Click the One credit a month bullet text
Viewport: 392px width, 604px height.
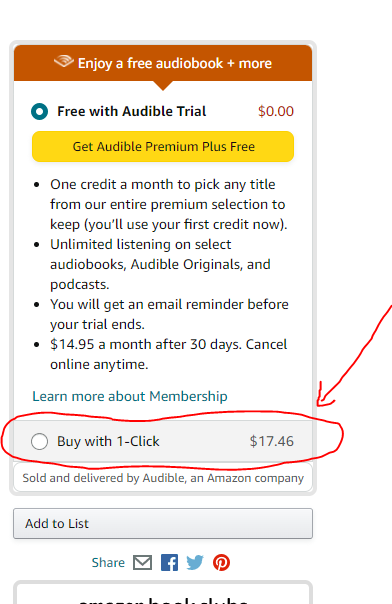pos(169,204)
